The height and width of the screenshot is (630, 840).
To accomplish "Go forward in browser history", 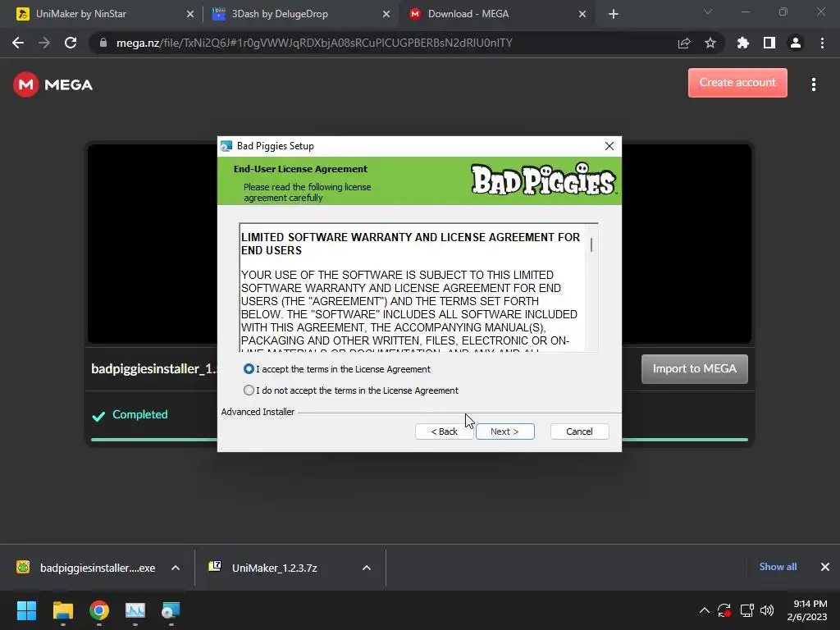I will tap(44, 43).
